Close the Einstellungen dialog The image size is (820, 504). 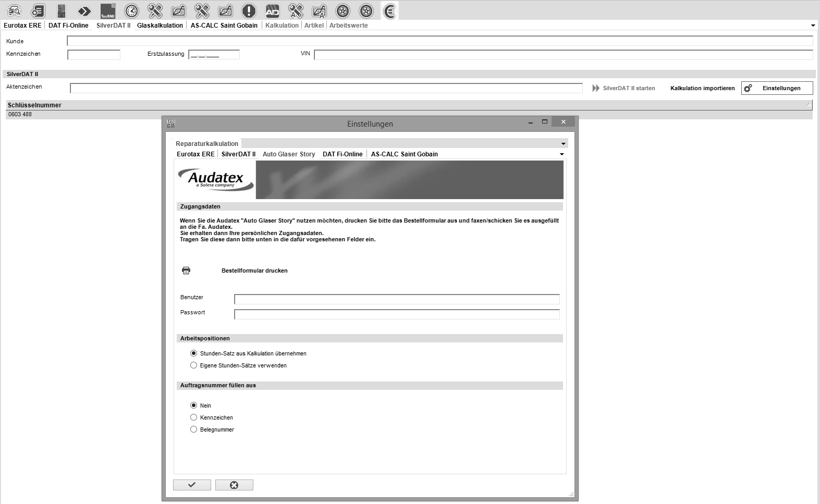click(563, 121)
